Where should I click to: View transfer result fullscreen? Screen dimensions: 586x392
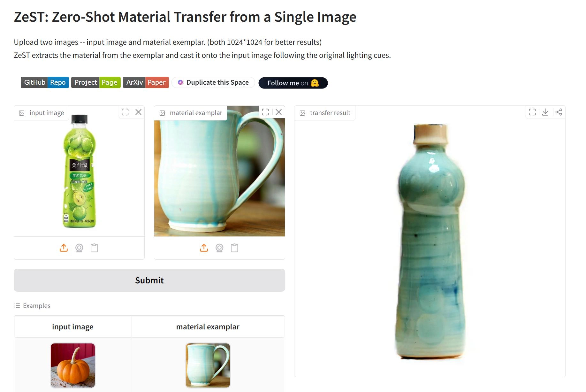click(x=532, y=112)
